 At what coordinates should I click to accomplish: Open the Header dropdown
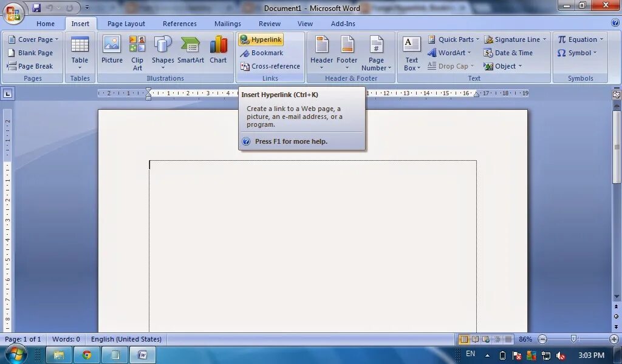pos(321,53)
